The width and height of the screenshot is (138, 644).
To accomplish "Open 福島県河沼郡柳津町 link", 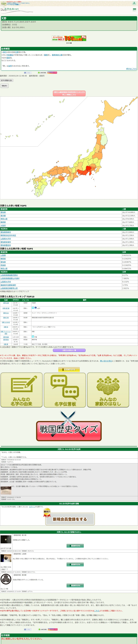I will point(8,285).
